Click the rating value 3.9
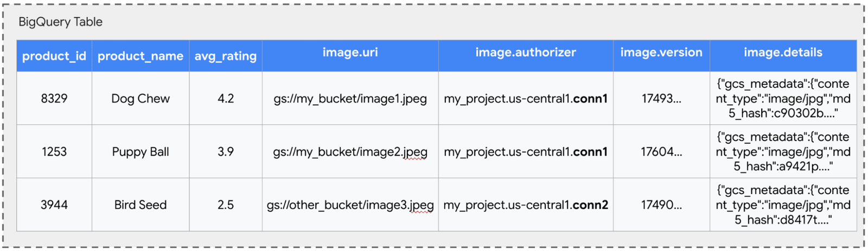 tap(226, 152)
